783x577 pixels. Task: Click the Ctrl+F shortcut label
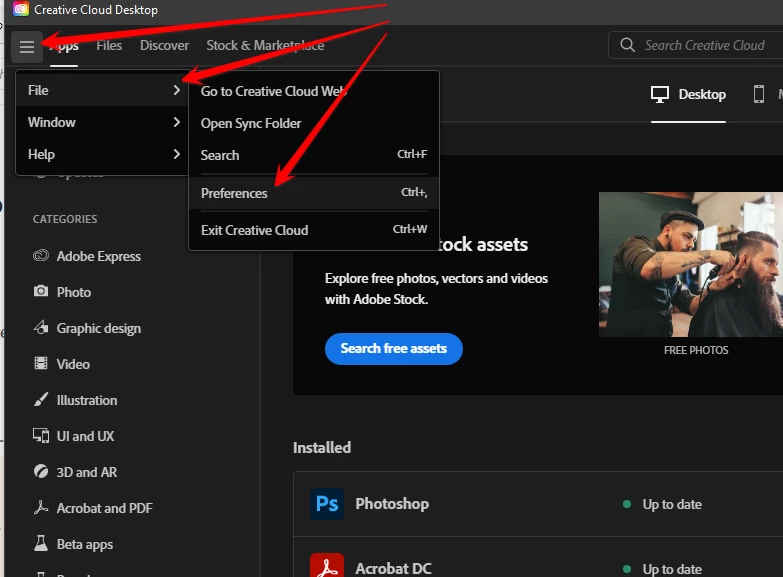(x=412, y=154)
